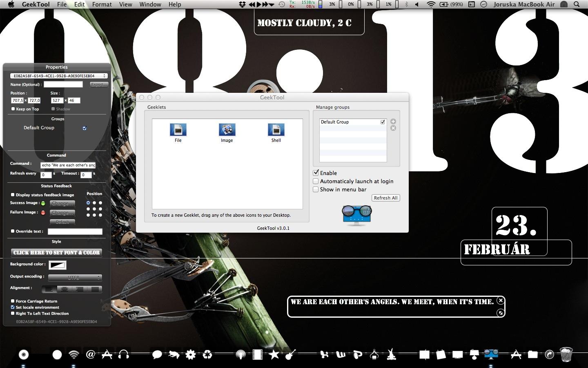Screen dimensions: 588x368
Task: Toggle Keep on Top checkbox
Action: coord(13,109)
